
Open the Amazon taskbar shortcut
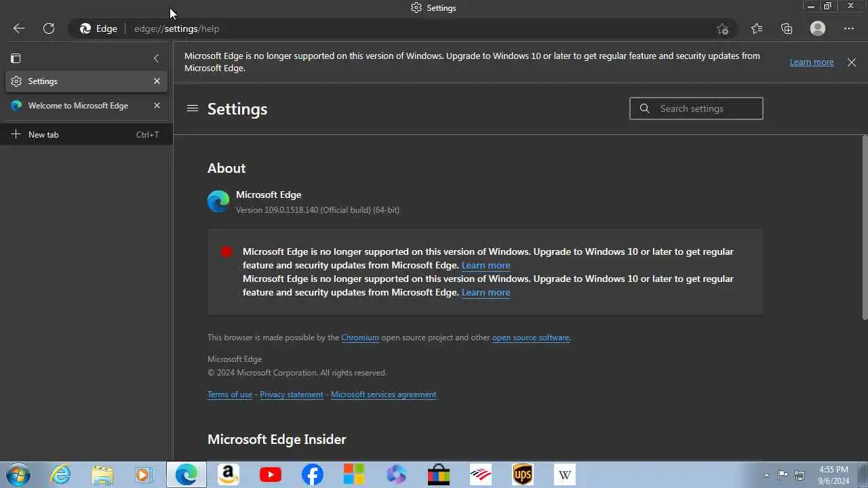pyautogui.click(x=229, y=474)
